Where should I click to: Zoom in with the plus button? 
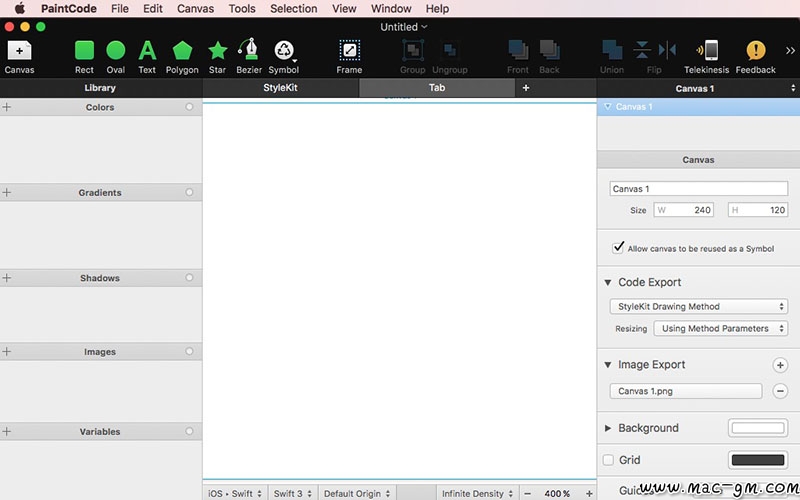click(589, 494)
